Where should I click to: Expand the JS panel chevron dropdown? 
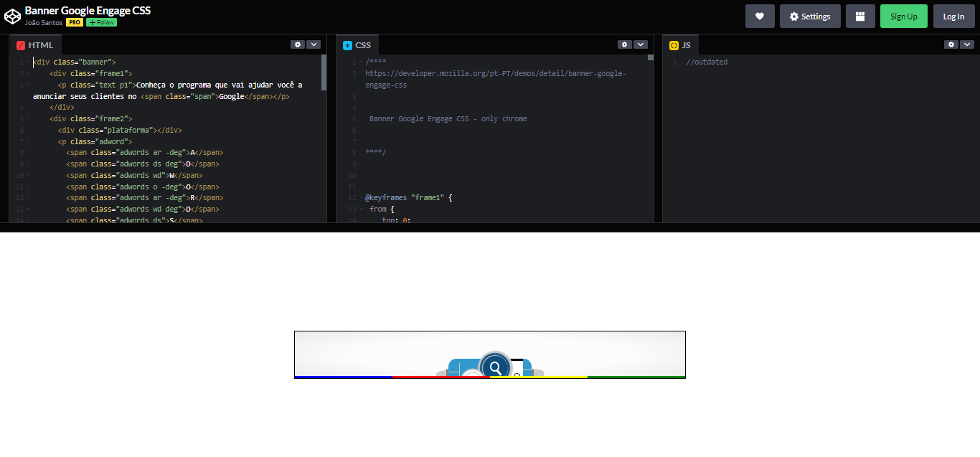(967, 44)
